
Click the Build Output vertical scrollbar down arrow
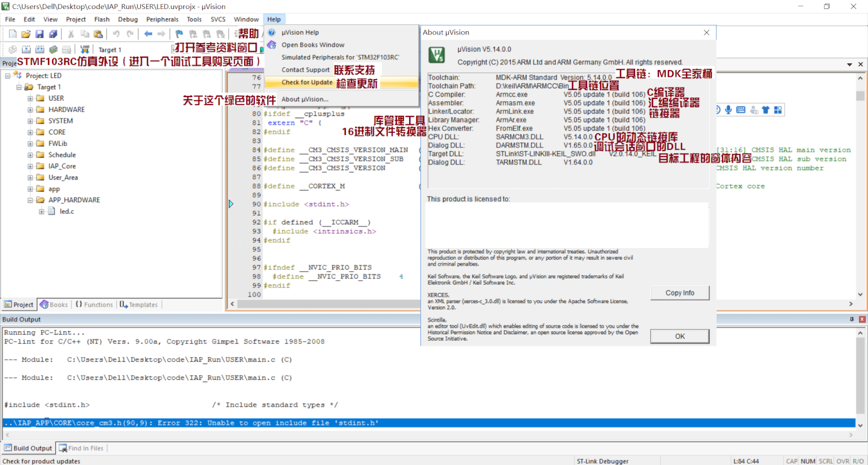[x=861, y=425]
